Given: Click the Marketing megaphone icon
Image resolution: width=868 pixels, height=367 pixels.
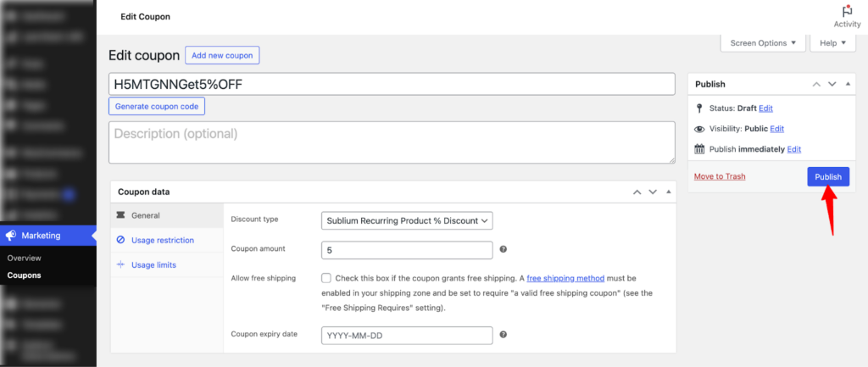Looking at the screenshot, I should (10, 236).
